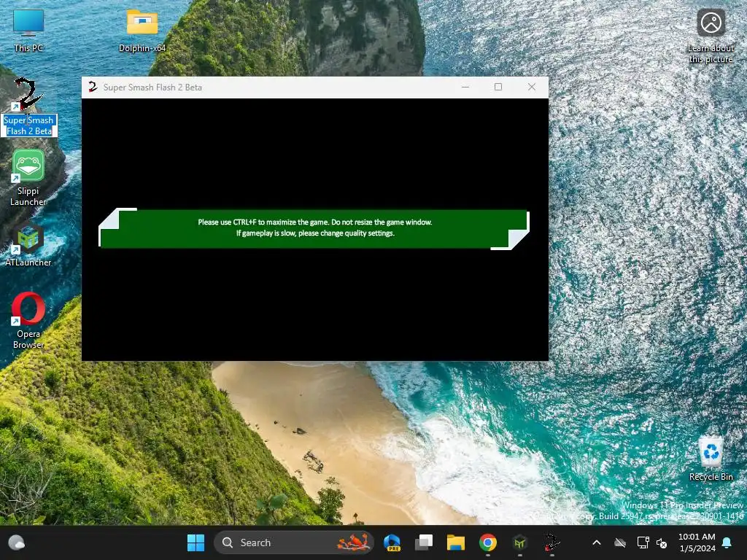Click the Super Smash Flash 2 taskbar icon
This screenshot has width=747, height=560.
[551, 542]
